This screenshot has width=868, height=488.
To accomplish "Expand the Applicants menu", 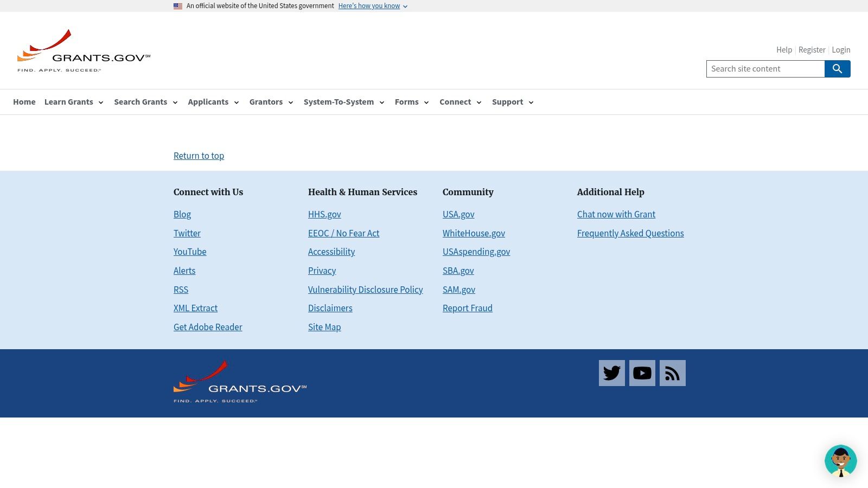I will (214, 102).
